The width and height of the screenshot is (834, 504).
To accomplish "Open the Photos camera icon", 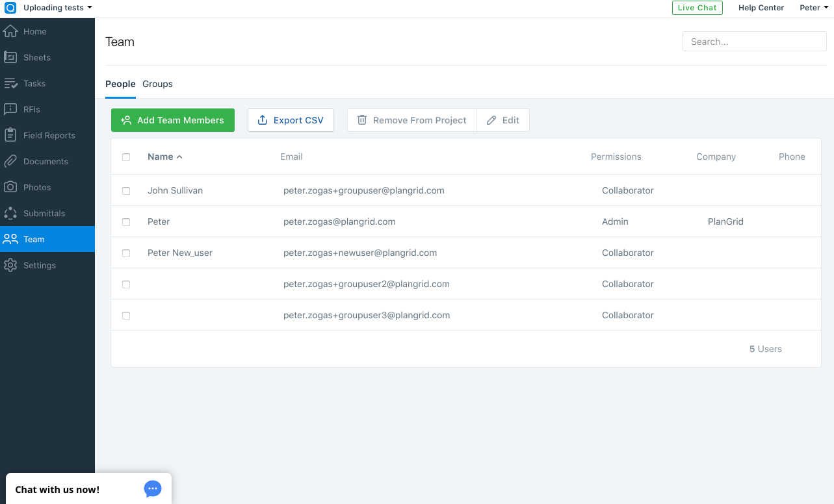I will coord(10,187).
